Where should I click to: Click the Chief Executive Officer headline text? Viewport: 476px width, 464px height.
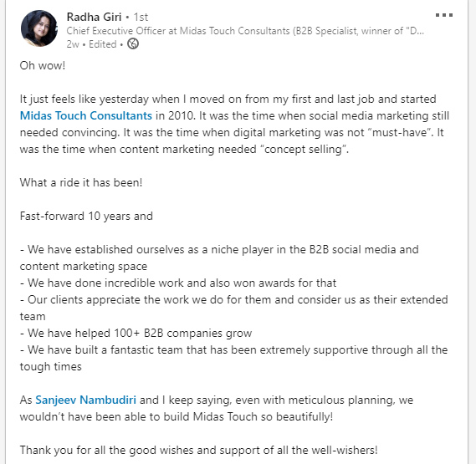pyautogui.click(x=245, y=31)
